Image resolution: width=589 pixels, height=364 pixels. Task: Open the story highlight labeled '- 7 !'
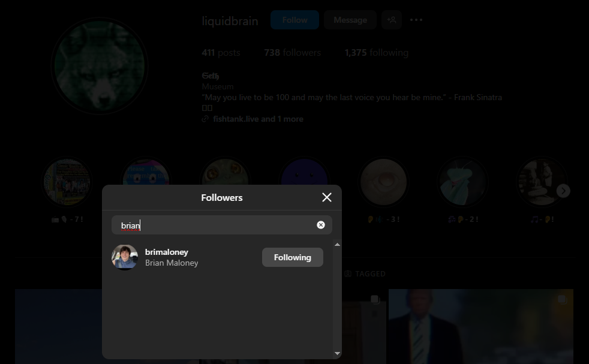pyautogui.click(x=67, y=182)
